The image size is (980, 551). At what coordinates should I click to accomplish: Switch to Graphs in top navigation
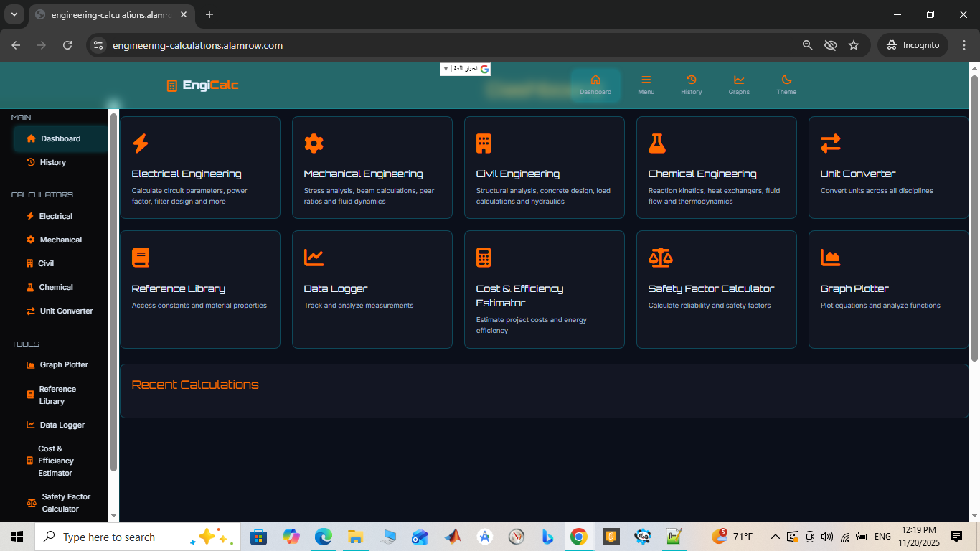(738, 85)
